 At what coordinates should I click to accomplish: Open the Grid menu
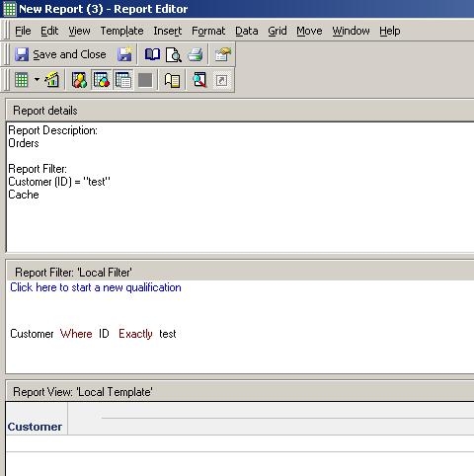click(x=277, y=31)
